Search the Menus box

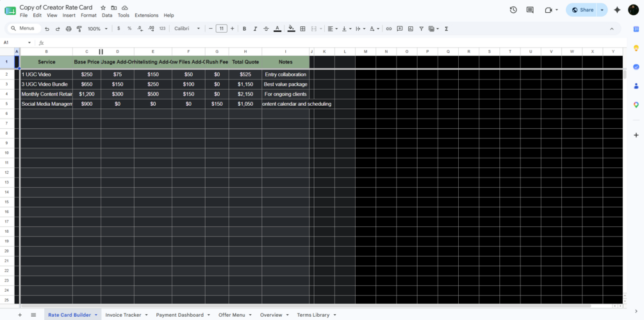tap(24, 28)
